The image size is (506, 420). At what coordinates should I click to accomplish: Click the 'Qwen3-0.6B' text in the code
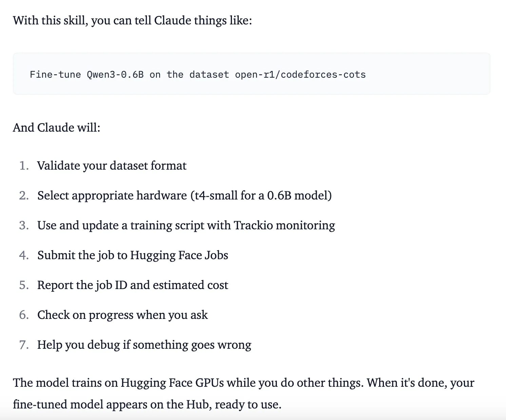pyautogui.click(x=115, y=75)
